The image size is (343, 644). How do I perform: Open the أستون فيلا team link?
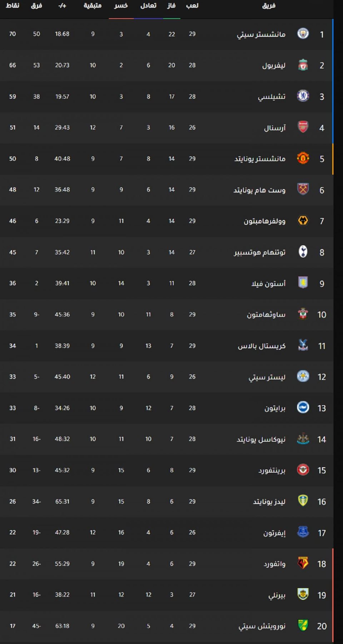tap(268, 283)
